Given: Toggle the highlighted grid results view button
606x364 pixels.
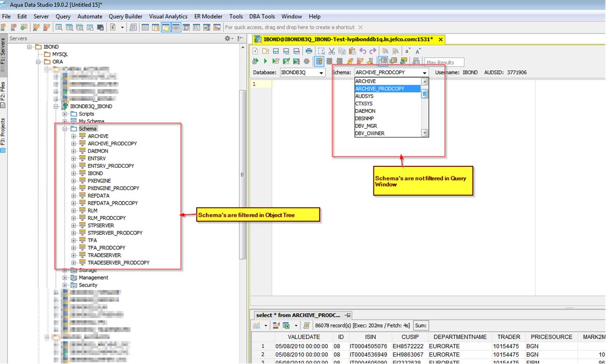Looking at the screenshot, I should click(383, 61).
